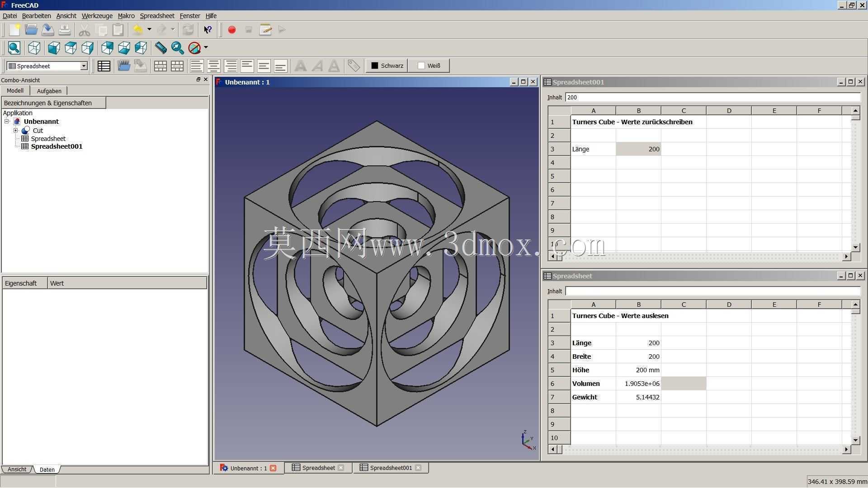The width and height of the screenshot is (868, 488).
Task: Print the document
Action: (x=65, y=30)
